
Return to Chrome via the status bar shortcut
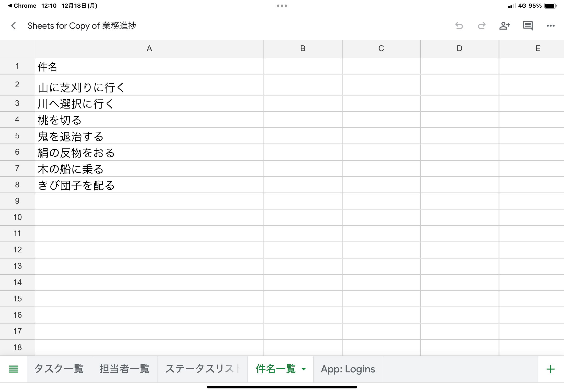point(22,5)
